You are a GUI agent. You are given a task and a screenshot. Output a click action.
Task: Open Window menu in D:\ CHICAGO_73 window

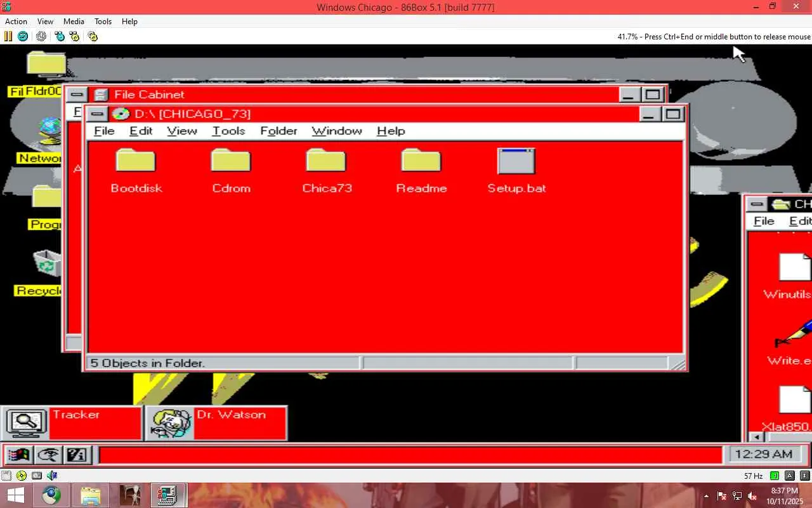point(337,131)
